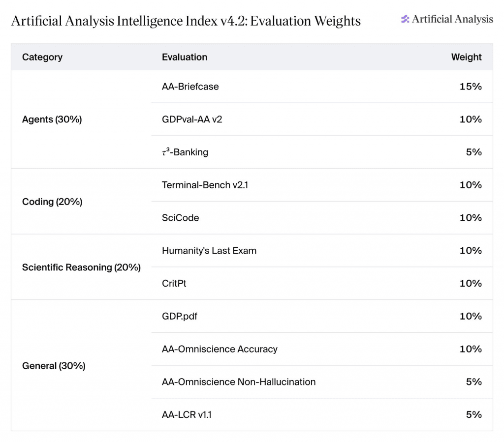
Task: Click the GDPval-AA v2 evaluation entry
Action: pos(192,119)
